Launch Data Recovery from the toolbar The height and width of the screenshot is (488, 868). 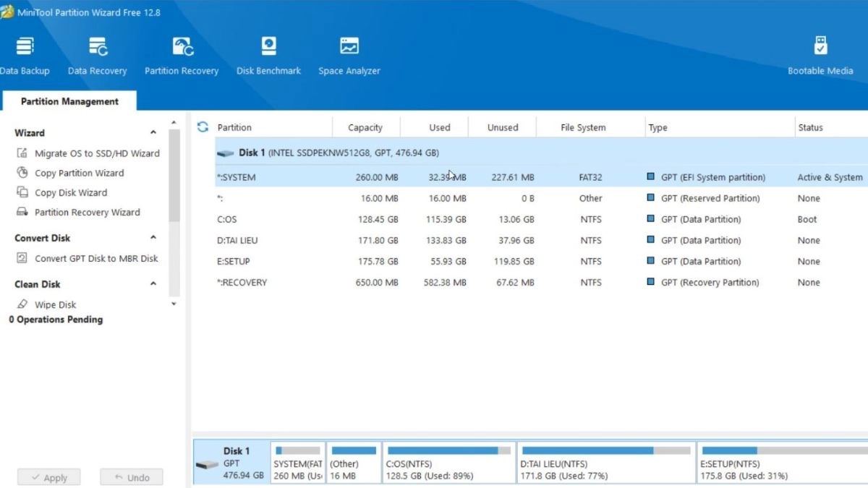(97, 56)
